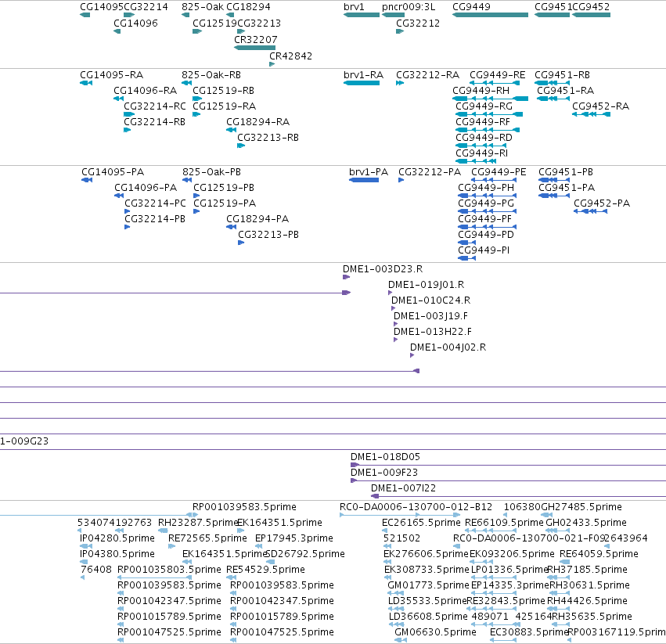Select the brv1 gene bar
Screen dimensions: 666x644
(x=362, y=15)
